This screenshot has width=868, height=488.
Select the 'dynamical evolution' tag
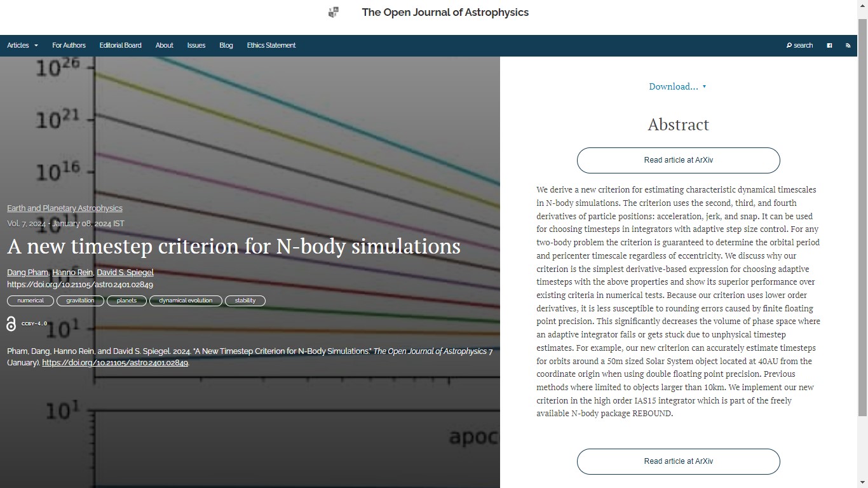186,301
